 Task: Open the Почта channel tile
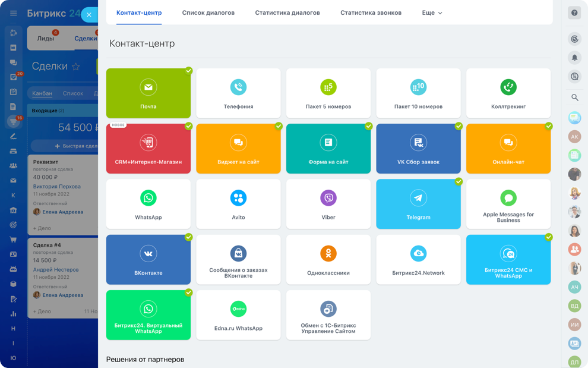tap(148, 93)
